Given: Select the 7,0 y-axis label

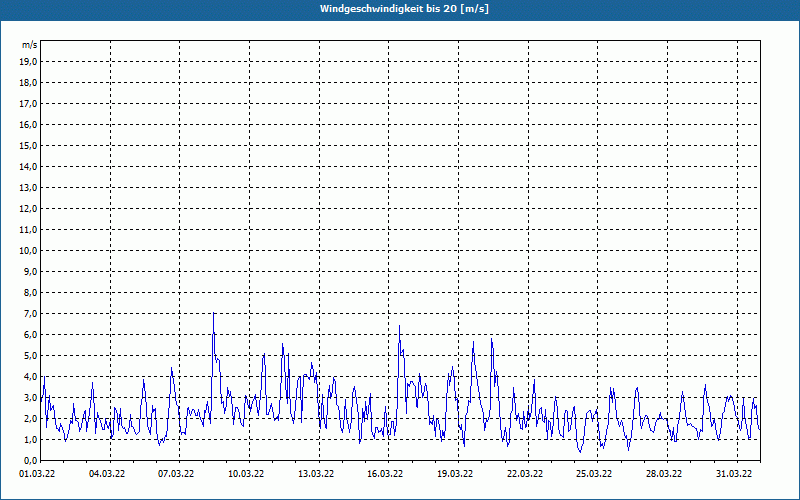Looking at the screenshot, I should coord(30,313).
